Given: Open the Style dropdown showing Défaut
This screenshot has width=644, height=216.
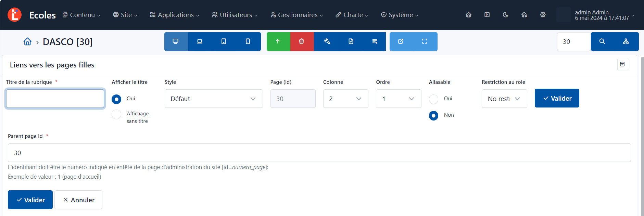Looking at the screenshot, I should tap(213, 99).
